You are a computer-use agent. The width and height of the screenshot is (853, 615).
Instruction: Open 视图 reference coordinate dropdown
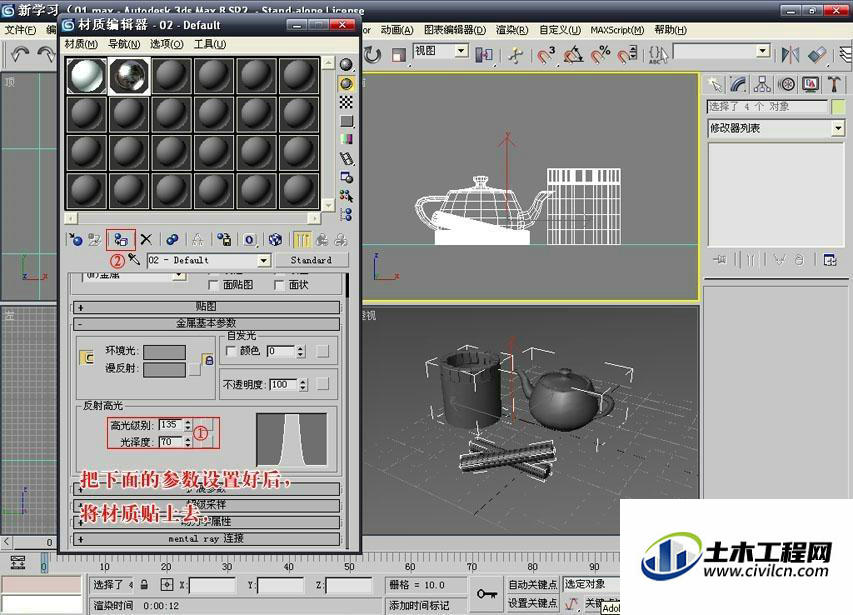tap(461, 51)
